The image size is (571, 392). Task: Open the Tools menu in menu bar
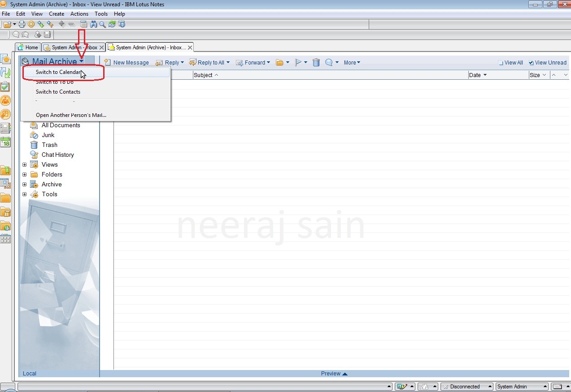tap(101, 14)
